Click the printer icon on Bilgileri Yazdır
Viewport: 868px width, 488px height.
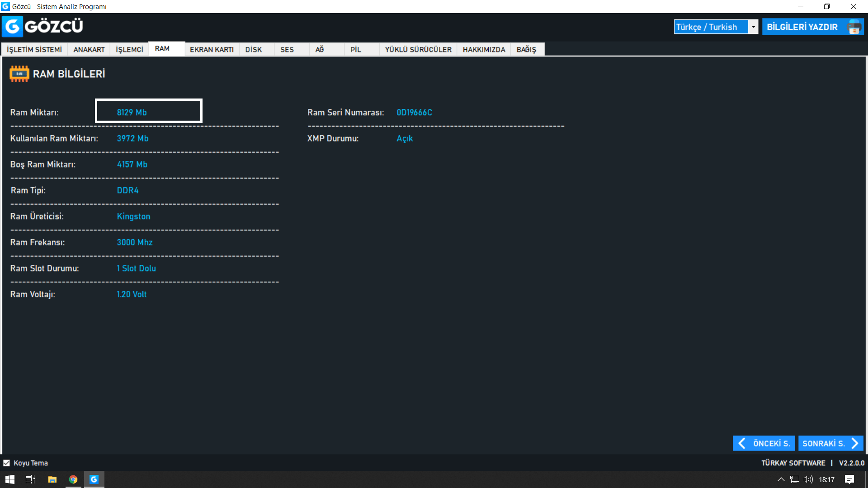(854, 27)
